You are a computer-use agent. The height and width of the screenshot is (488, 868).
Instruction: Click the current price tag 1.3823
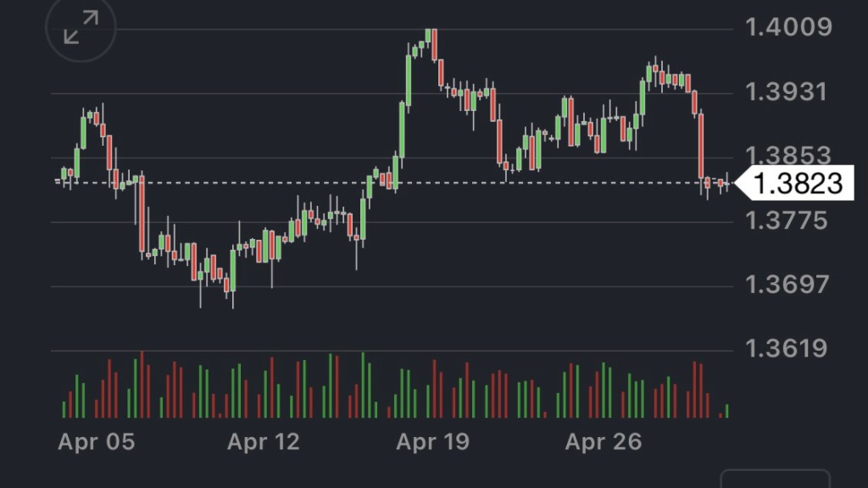797,183
